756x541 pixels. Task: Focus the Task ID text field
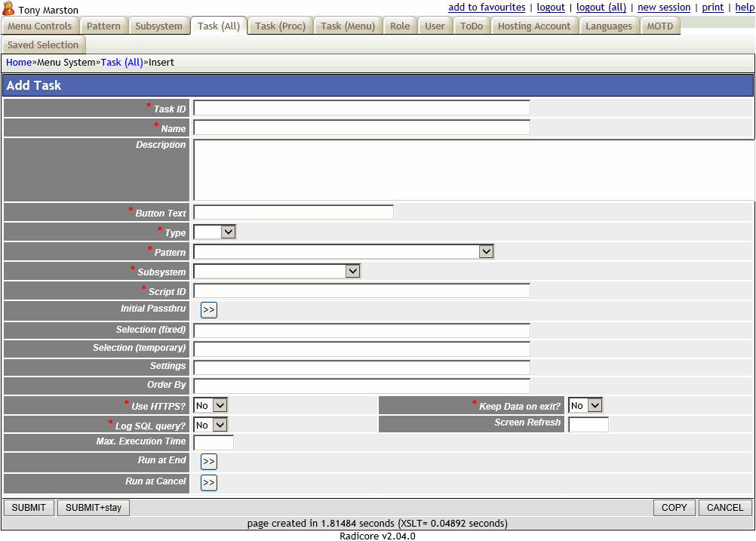click(x=361, y=109)
